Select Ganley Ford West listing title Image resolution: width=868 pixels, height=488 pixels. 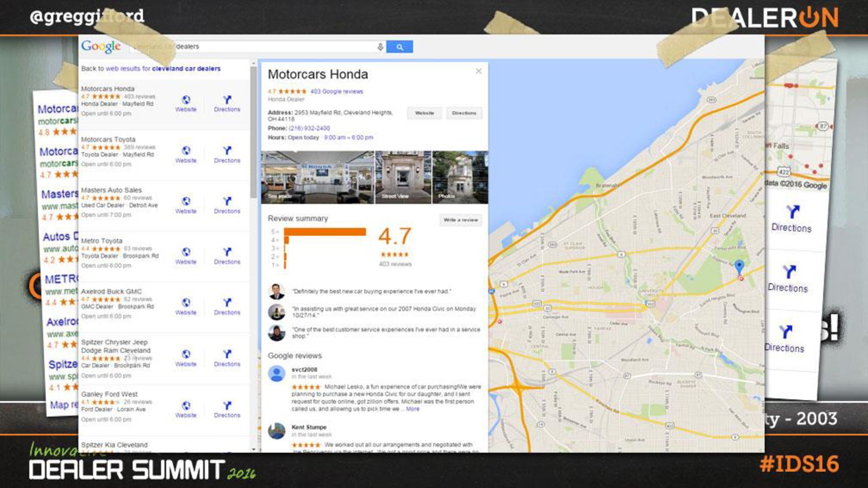tap(109, 394)
